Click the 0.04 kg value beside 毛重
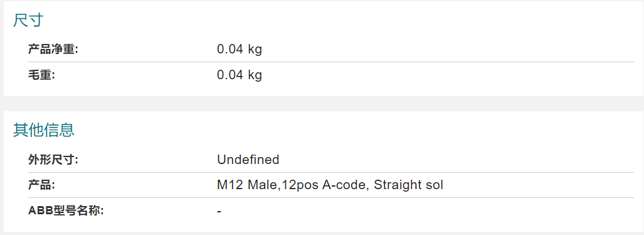The image size is (644, 235). [240, 75]
